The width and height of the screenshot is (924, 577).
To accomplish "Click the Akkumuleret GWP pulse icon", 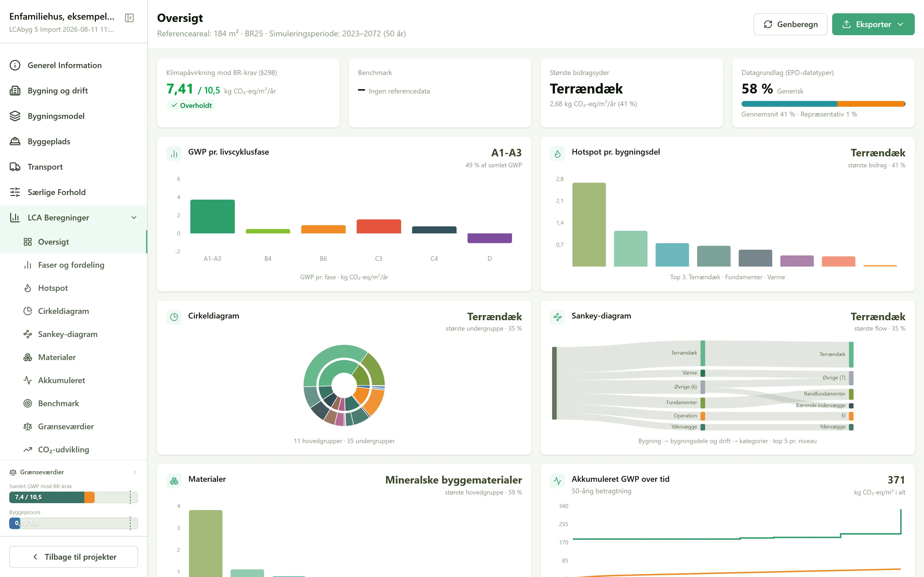I will (x=558, y=481).
